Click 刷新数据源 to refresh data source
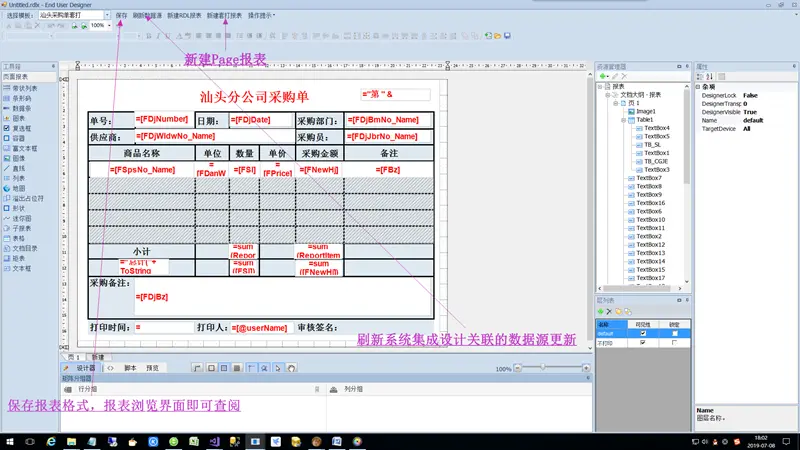This screenshot has width=800, height=450. [147, 16]
